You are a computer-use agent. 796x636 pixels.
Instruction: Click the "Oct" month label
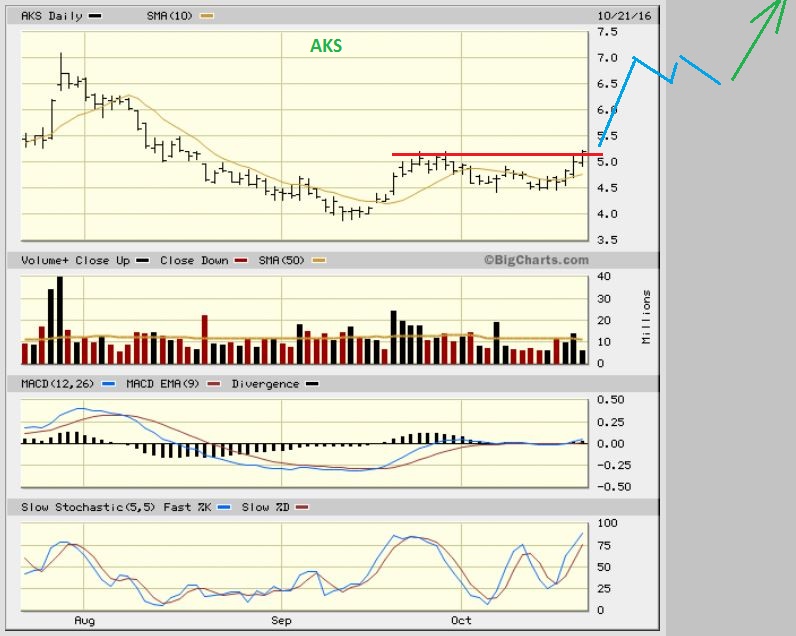click(461, 620)
